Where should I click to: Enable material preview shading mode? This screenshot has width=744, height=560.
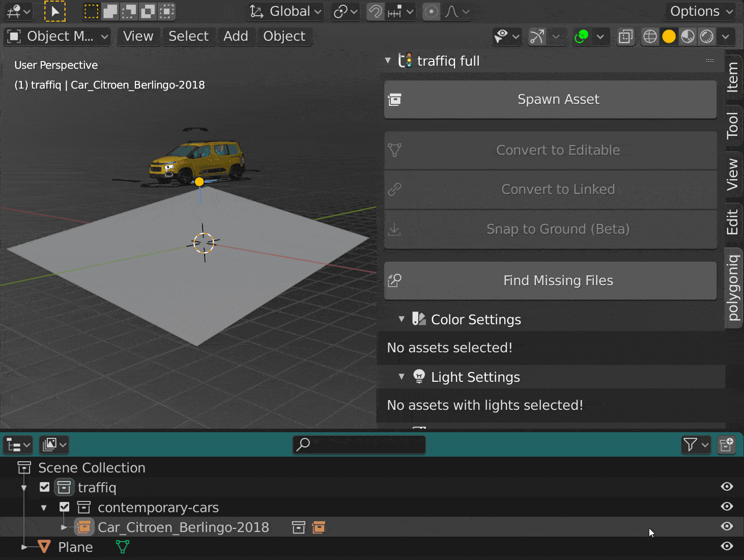coord(688,37)
